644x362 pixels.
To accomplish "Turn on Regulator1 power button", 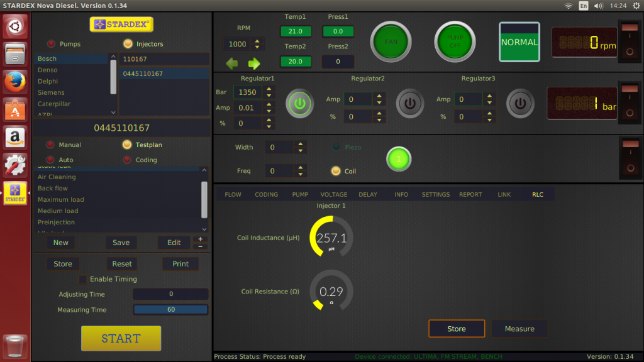I will pos(299,104).
